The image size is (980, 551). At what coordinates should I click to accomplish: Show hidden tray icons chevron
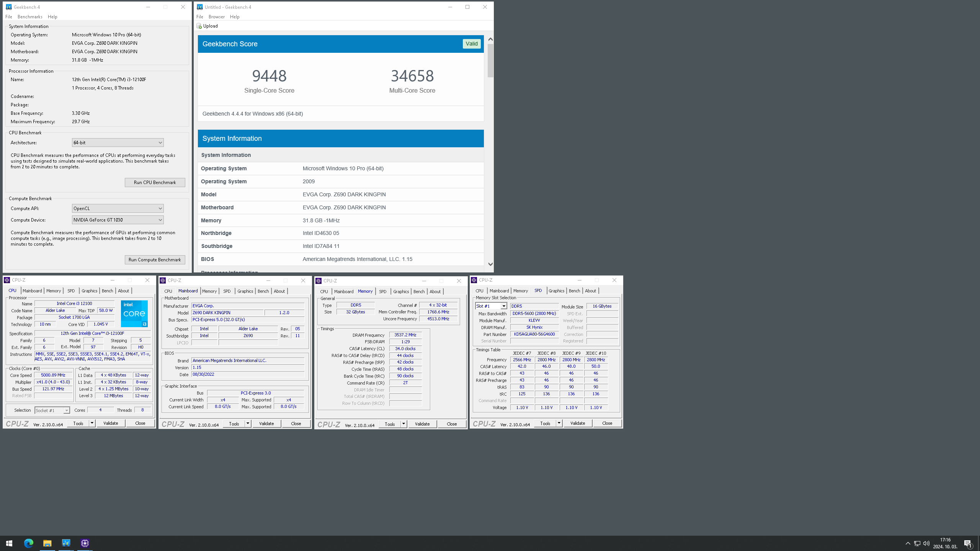click(908, 543)
